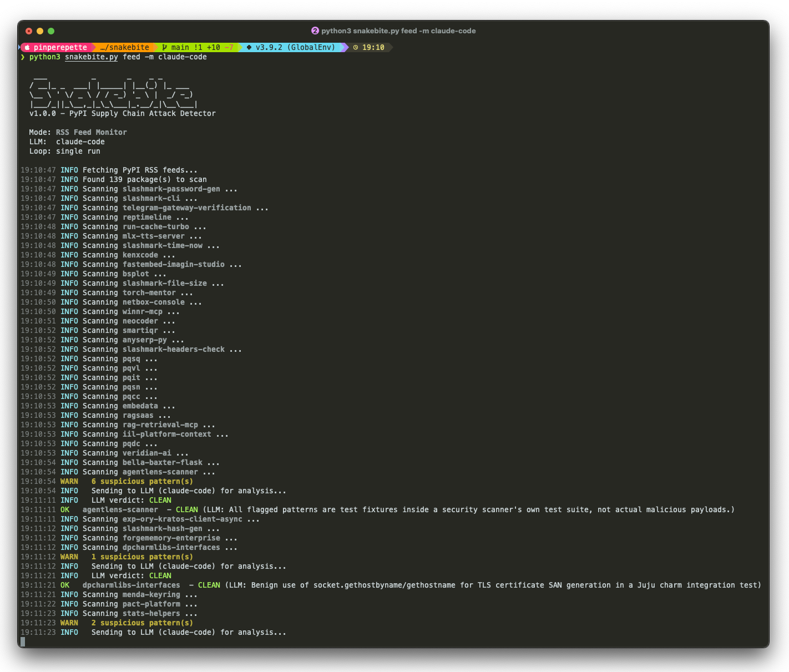The width and height of the screenshot is (789, 672).
Task: Click package name 'ragsaas'
Action: 138,416
